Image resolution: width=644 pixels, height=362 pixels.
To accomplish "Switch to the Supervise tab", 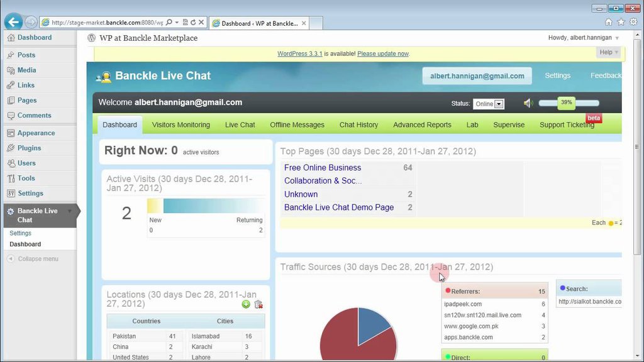I will 509,125.
